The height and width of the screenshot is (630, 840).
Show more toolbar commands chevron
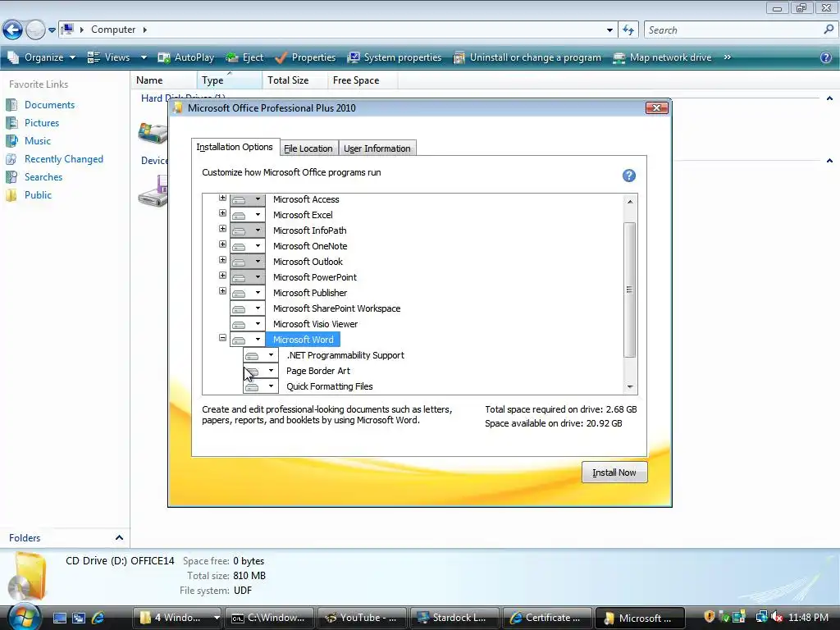coord(727,57)
